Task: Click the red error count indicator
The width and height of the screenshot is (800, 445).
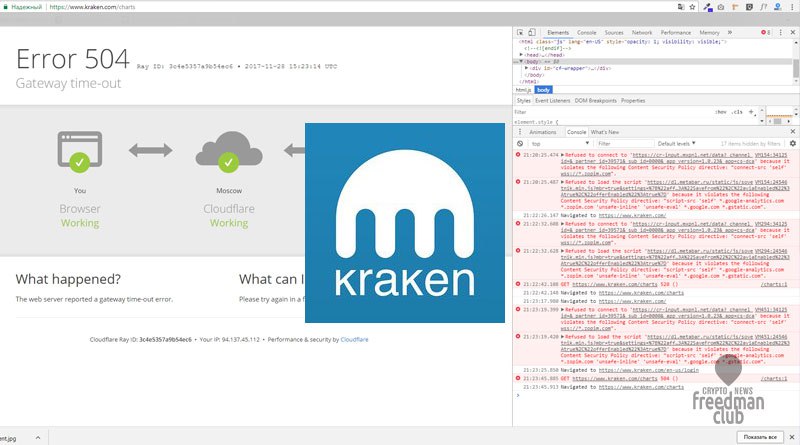Action: (x=766, y=32)
